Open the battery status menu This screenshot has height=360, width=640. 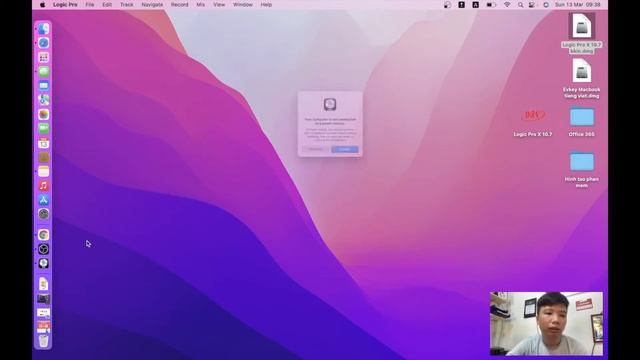[x=491, y=5]
